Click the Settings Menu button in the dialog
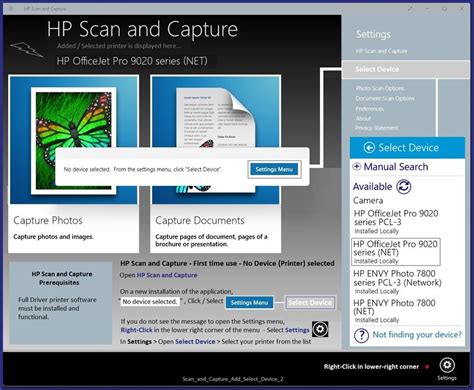Screen dimensions: 474x390 [x=274, y=169]
